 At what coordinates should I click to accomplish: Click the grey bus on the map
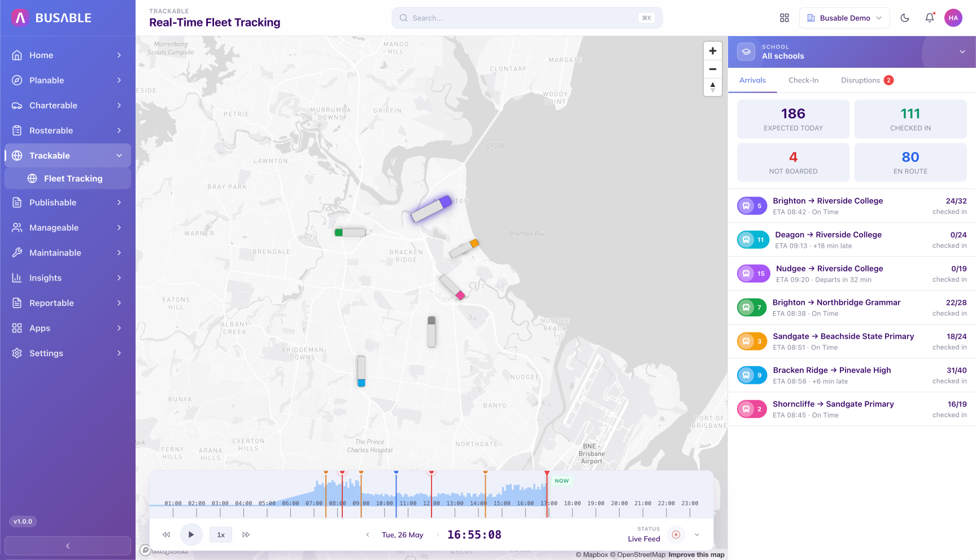(432, 332)
